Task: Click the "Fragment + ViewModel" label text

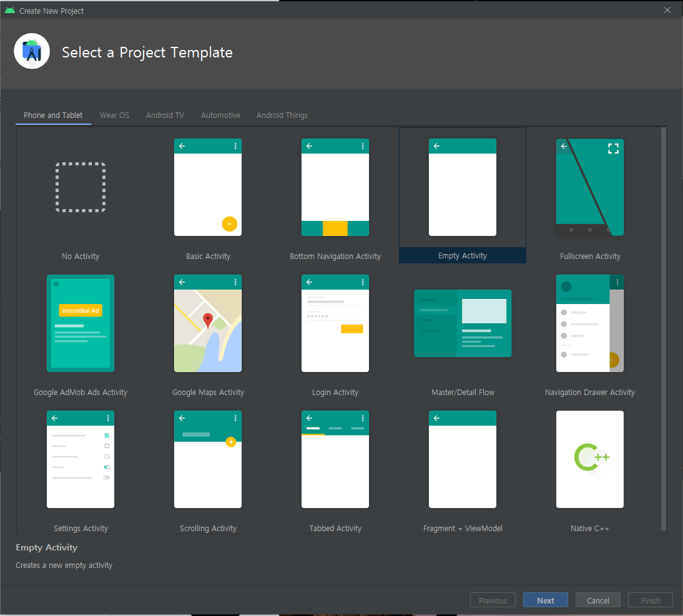Action: click(x=463, y=528)
